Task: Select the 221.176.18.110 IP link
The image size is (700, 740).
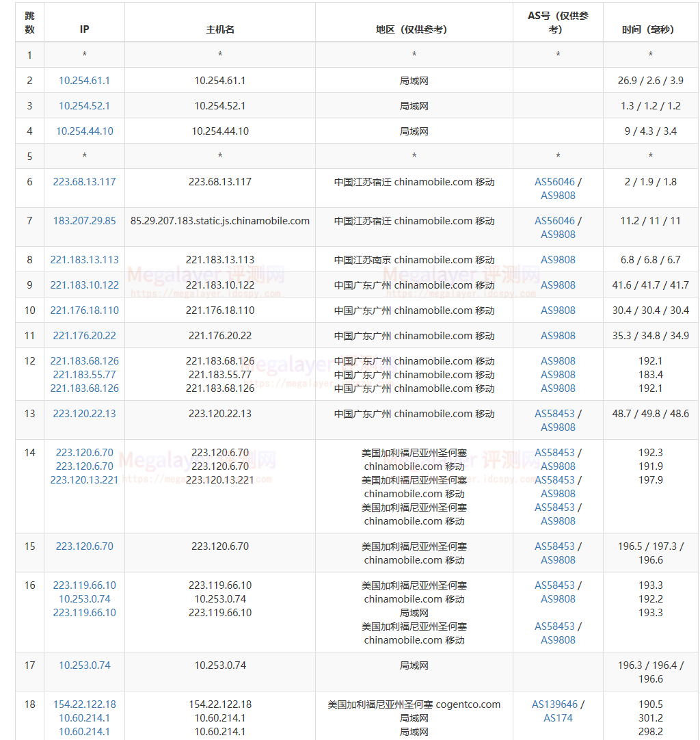Action: (x=84, y=310)
